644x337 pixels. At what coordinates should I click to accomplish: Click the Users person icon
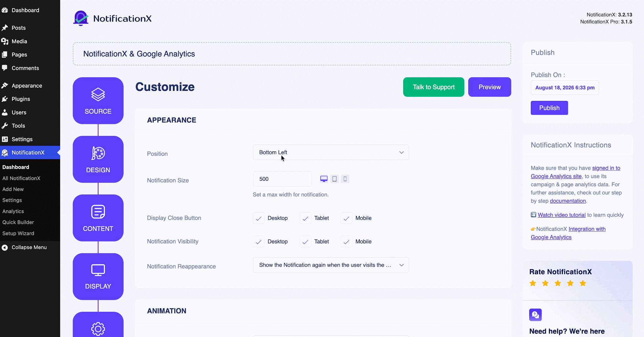5,112
